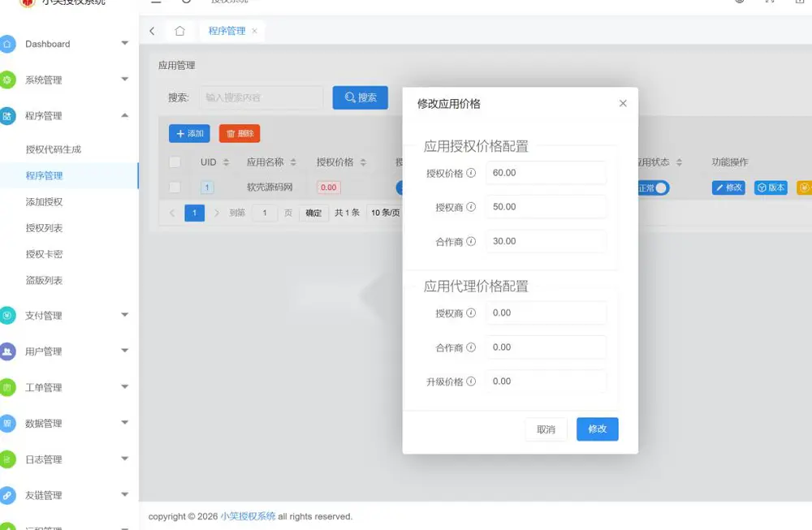Click the next page arrow in pagination
Screen dimensions: 812x530
point(217,213)
